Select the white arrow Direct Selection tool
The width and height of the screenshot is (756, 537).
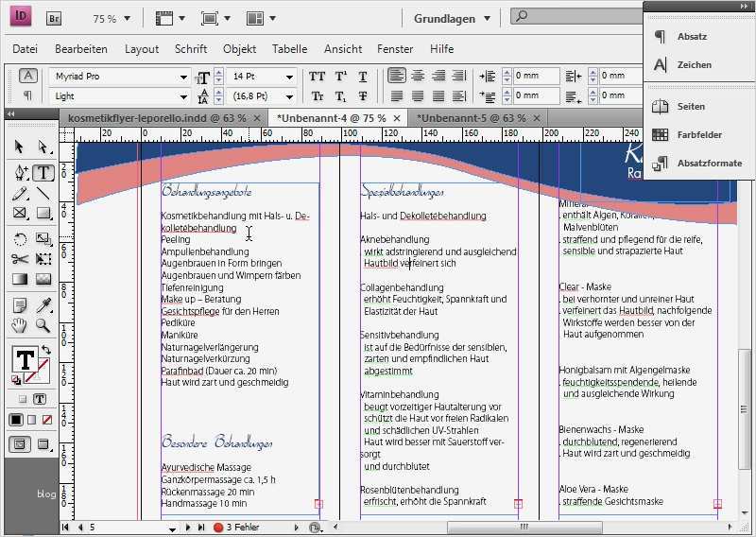pos(43,147)
